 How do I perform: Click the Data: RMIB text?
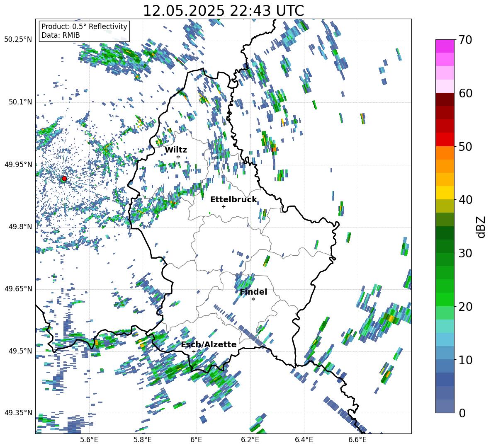pyautogui.click(x=61, y=35)
